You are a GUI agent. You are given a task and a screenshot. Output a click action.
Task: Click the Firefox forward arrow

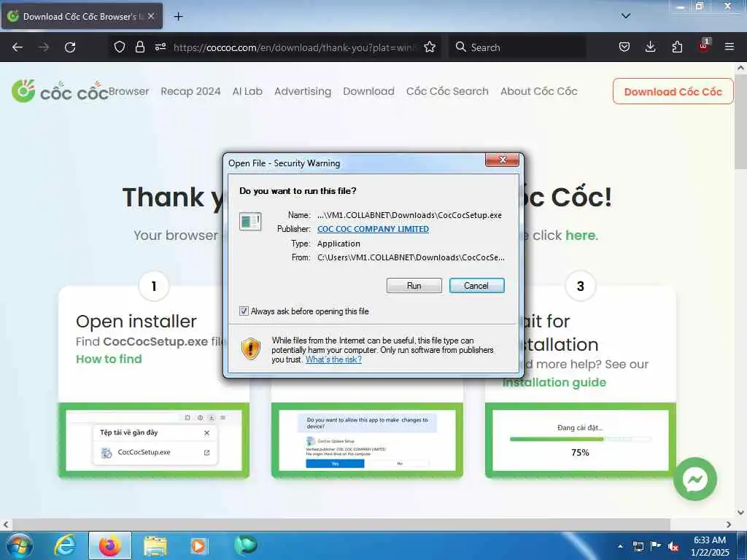43,47
